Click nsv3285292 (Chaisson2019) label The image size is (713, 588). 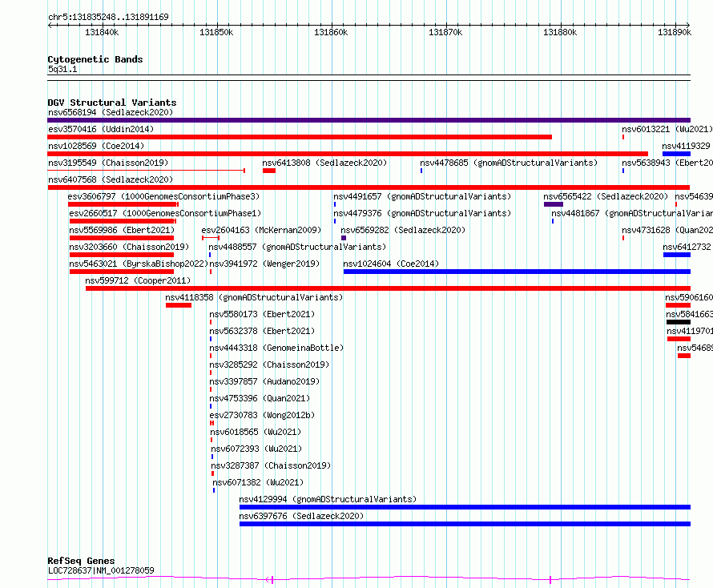(x=269, y=364)
